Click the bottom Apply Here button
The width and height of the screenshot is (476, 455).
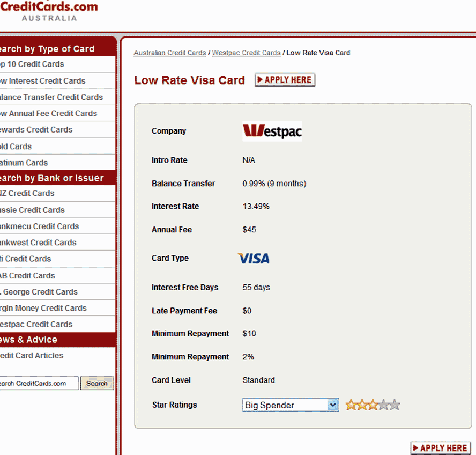441,448
